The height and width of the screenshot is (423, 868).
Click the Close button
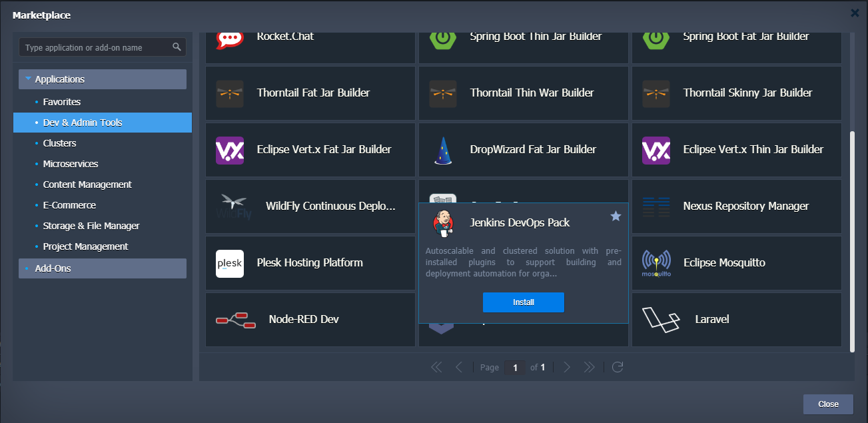[828, 404]
